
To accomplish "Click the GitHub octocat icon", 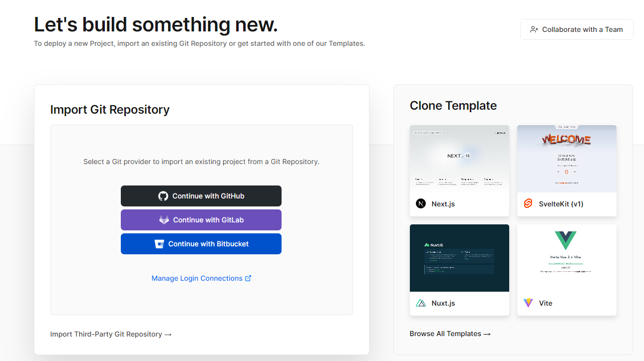I will [163, 196].
